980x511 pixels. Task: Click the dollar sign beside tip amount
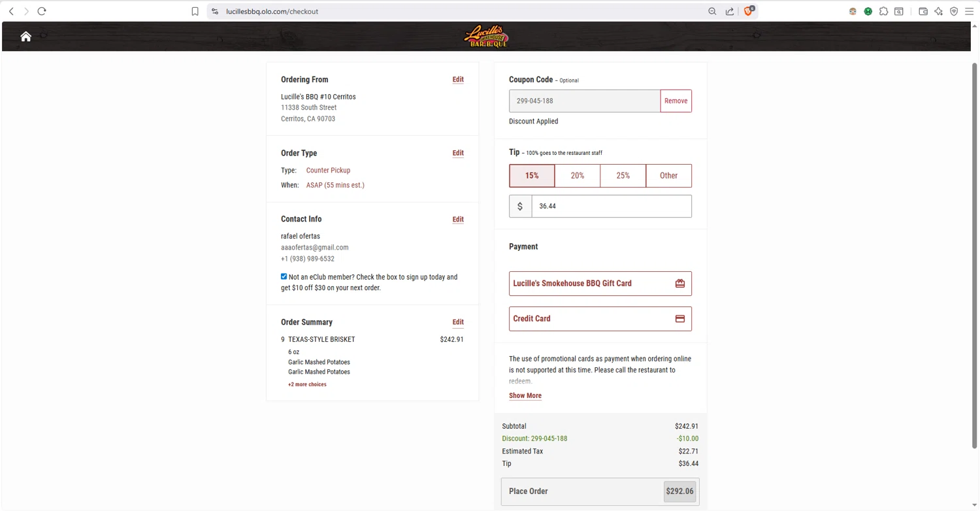(x=520, y=206)
